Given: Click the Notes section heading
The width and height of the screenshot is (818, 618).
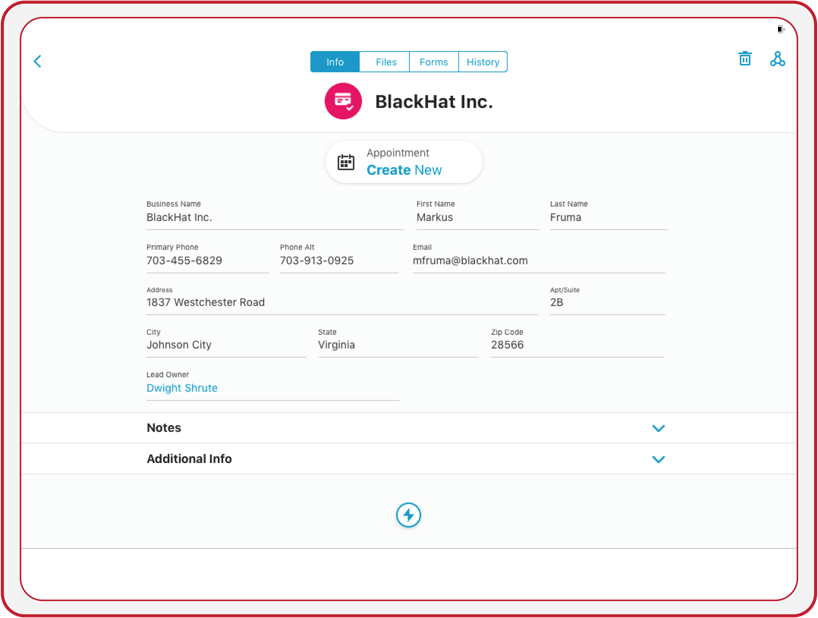Looking at the screenshot, I should click(164, 428).
